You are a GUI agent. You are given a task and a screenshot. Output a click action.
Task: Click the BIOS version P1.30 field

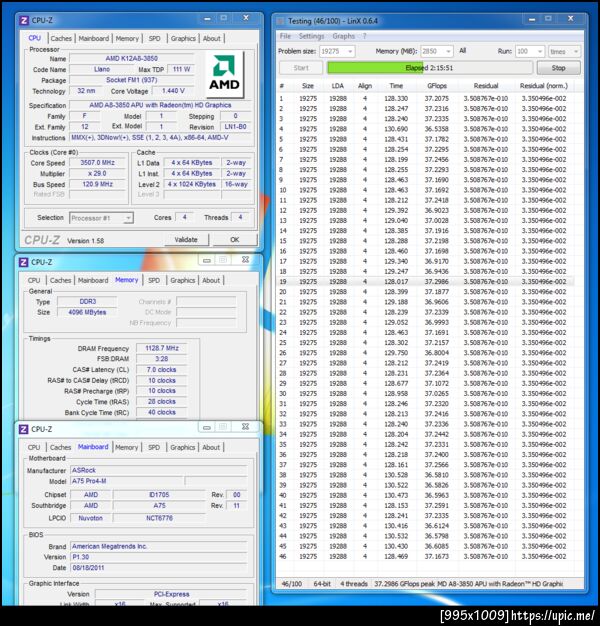[x=158, y=557]
